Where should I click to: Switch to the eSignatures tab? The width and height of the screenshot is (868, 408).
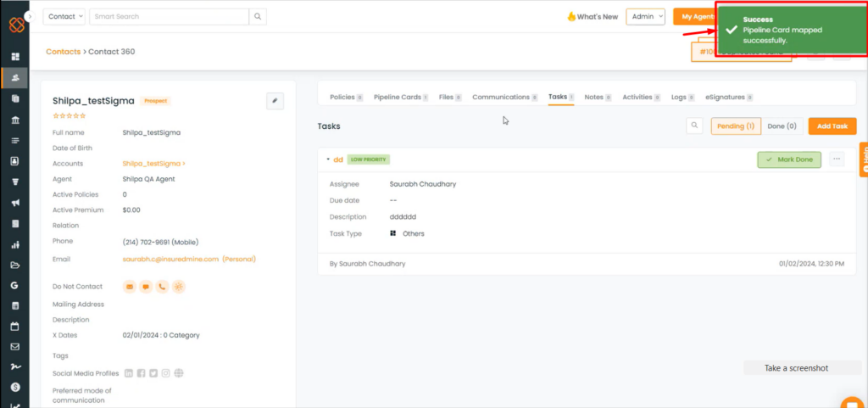click(x=728, y=97)
